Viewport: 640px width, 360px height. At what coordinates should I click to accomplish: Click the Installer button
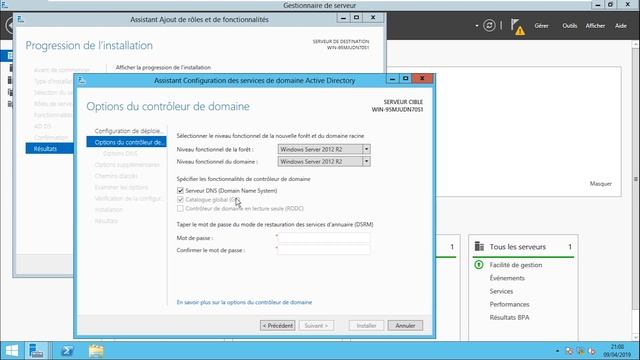click(x=366, y=325)
